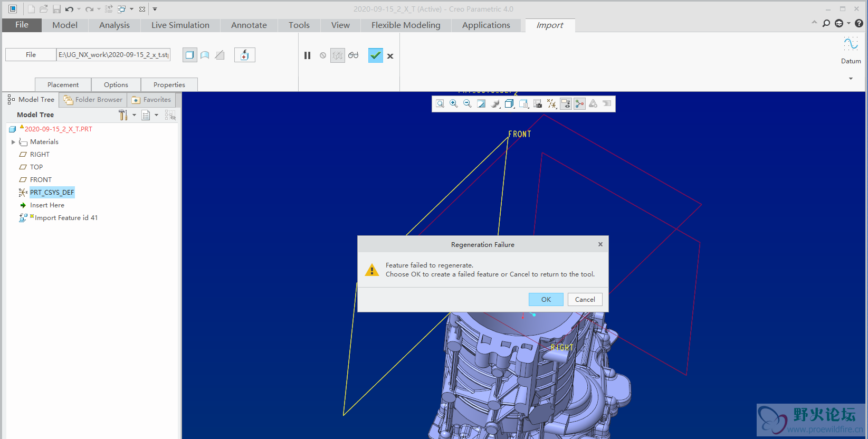Screen dimensions: 868x439
Task: Collapse the ribbon with the up arrow
Action: pos(814,23)
